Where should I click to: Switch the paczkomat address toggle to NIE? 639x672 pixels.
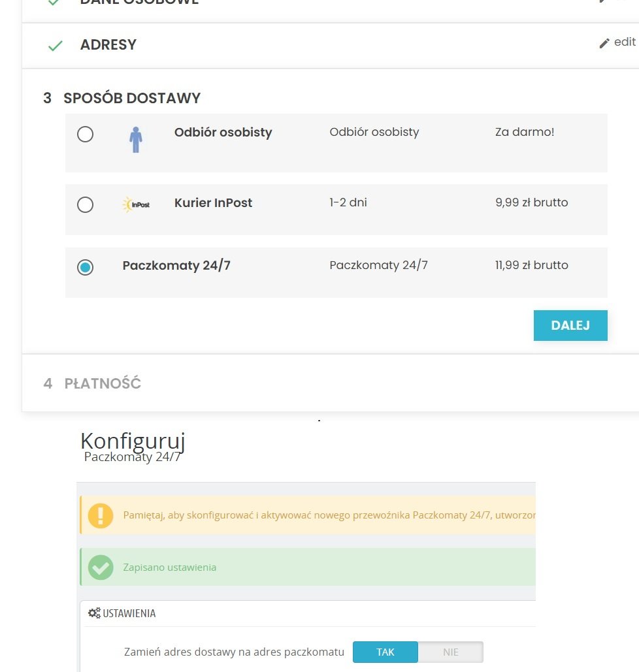coord(450,652)
